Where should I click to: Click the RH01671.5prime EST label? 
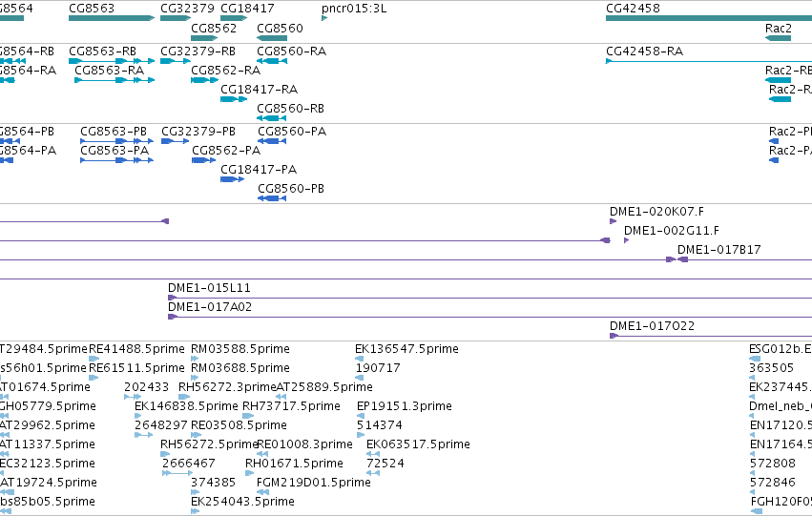point(294,464)
